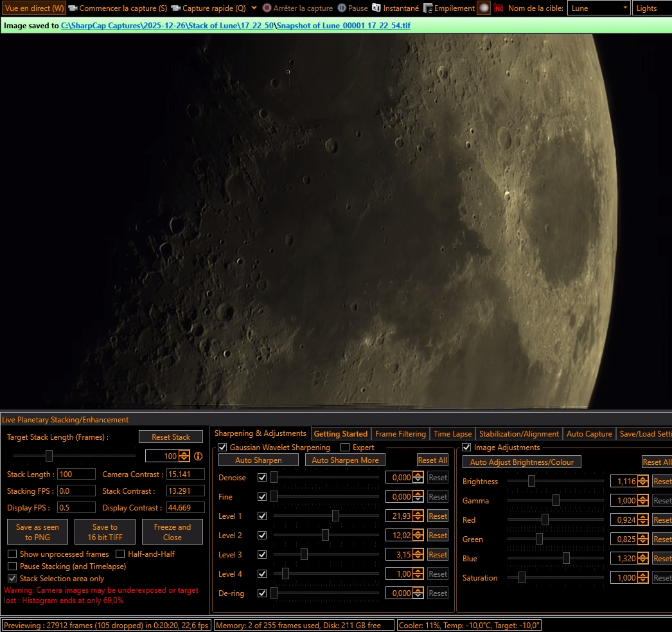Open the Capture rapide dropdown arrow

click(254, 8)
